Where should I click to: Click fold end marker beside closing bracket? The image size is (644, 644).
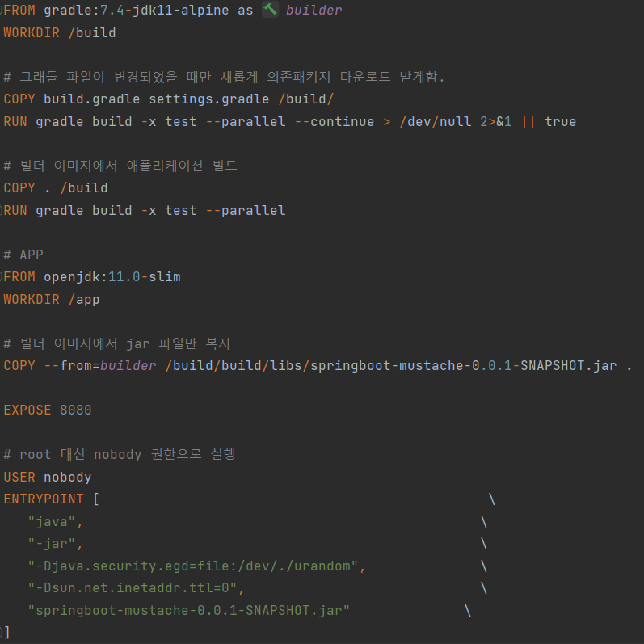tap(2, 632)
